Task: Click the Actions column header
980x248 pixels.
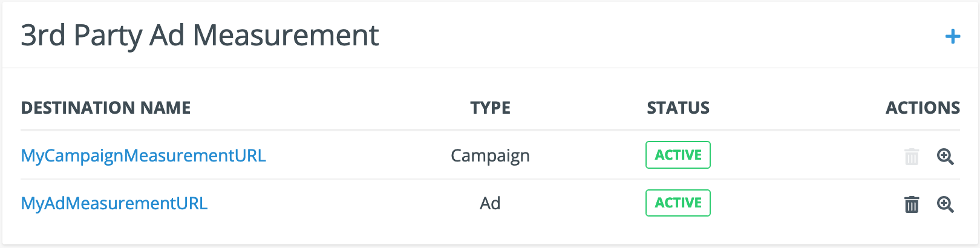Action: (x=923, y=108)
